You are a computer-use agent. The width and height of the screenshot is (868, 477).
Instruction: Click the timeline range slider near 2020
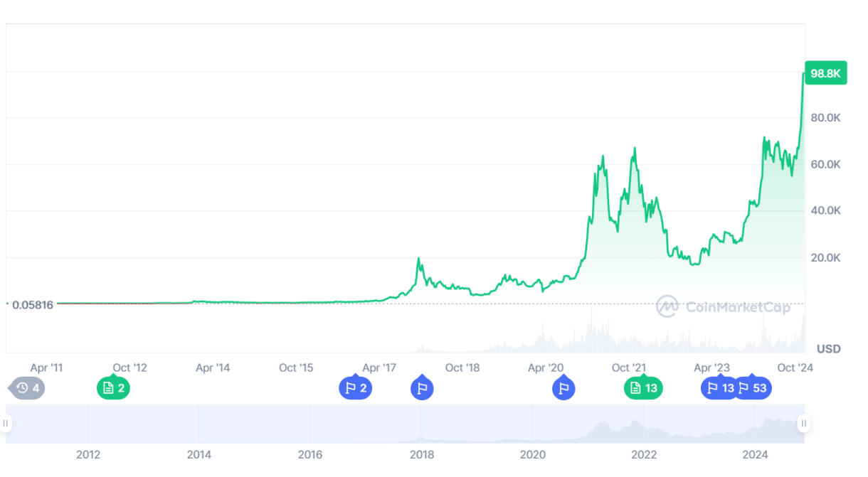click(x=533, y=423)
